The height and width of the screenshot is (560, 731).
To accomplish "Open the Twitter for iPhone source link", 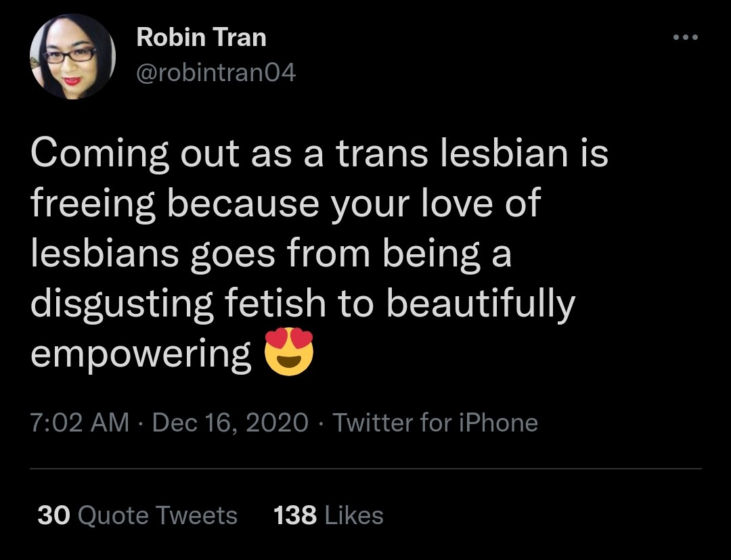I will coord(435,423).
